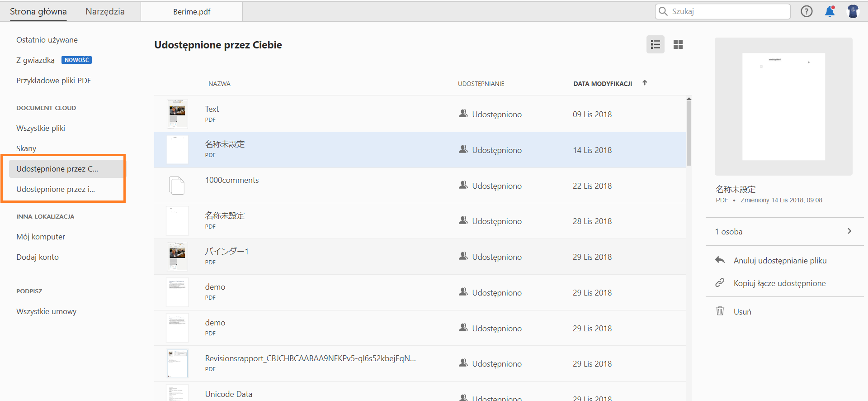The height and width of the screenshot is (401, 868).
Task: Open the Berime.pdf document tab
Action: (192, 12)
